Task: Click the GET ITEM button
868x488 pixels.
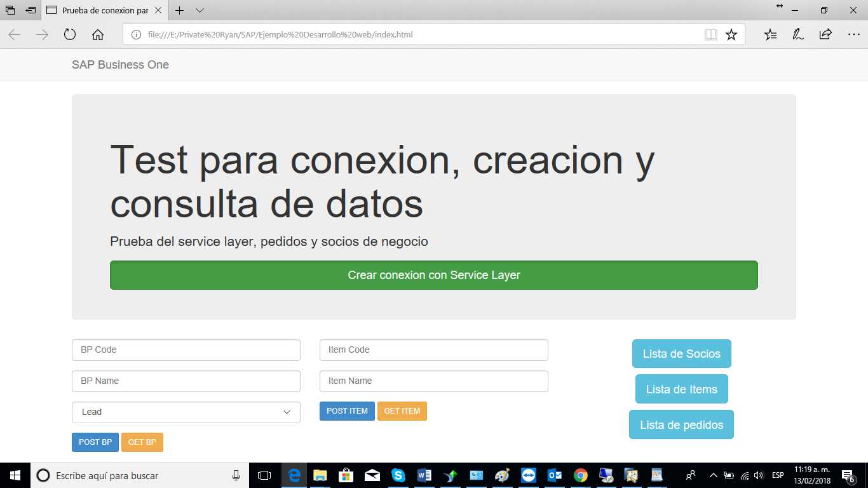Action: (x=402, y=411)
